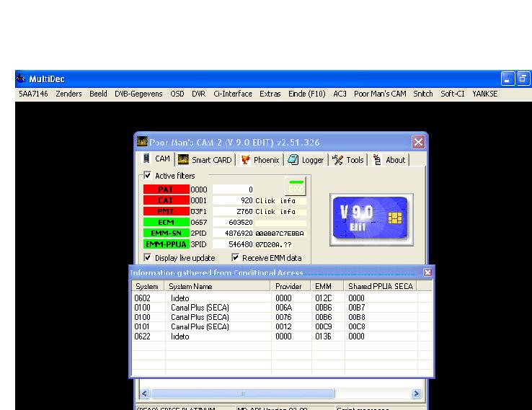
Task: Click the horizontal scrollbar left arrow
Action: pyautogui.click(x=145, y=393)
